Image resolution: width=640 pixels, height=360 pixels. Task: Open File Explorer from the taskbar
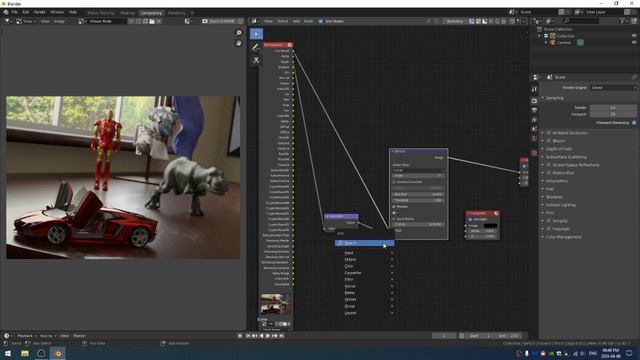pyautogui.click(x=24, y=353)
